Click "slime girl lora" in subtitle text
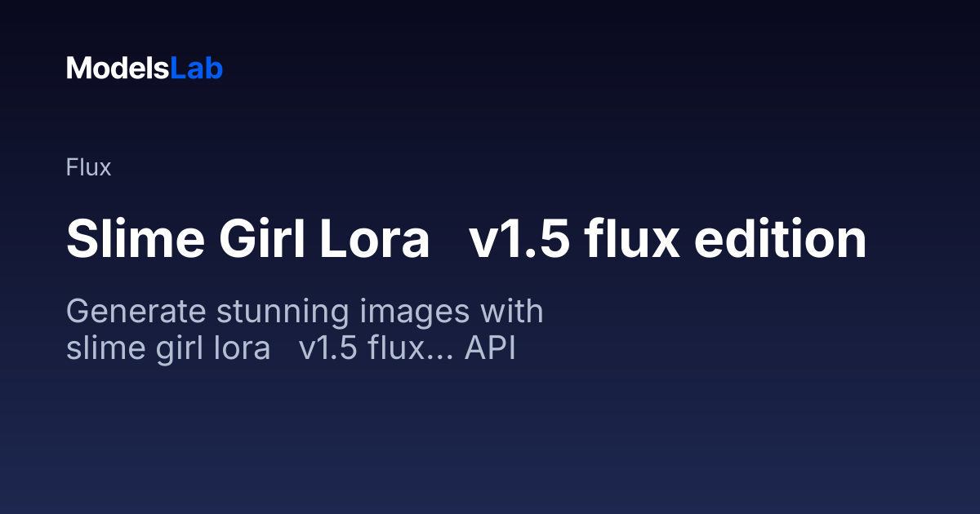This screenshot has width=980, height=514. coord(168,349)
